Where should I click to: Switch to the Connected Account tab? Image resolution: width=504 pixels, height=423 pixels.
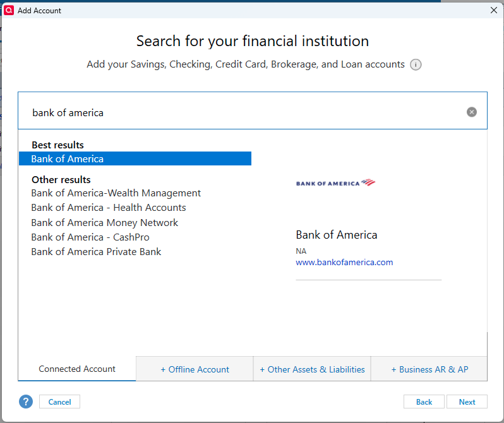[77, 369]
